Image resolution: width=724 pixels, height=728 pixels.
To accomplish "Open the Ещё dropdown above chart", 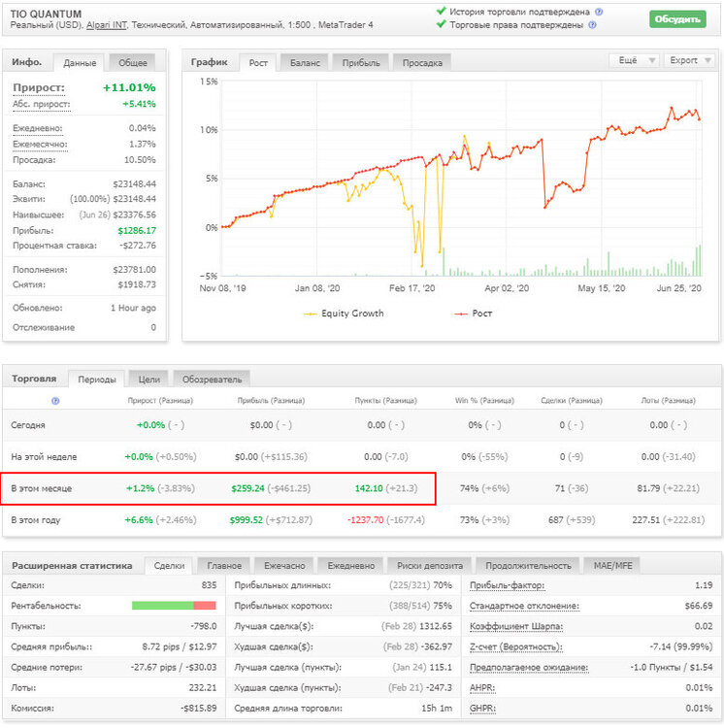I will (x=634, y=60).
